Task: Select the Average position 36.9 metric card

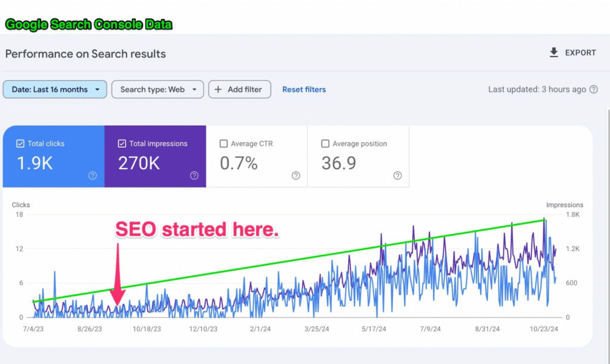Action: [358, 157]
